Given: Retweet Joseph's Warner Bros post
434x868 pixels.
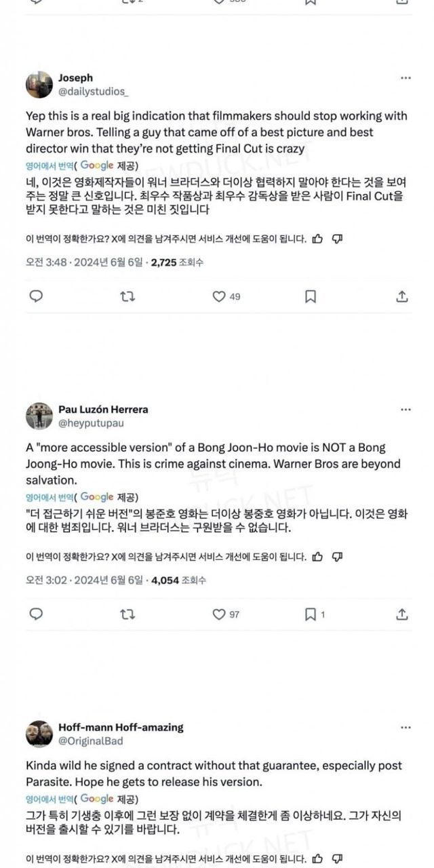Looking at the screenshot, I should 127,296.
